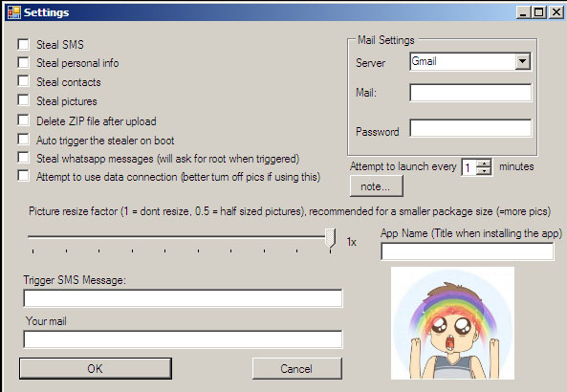Focus the App Name text field

click(468, 251)
